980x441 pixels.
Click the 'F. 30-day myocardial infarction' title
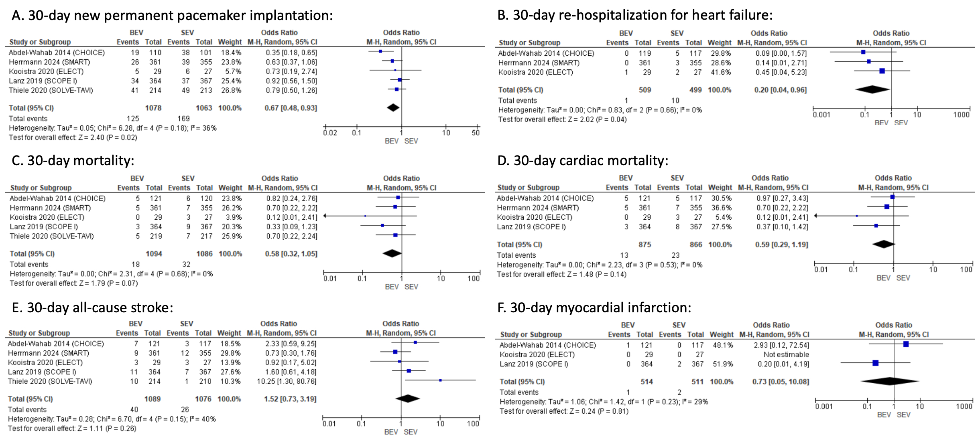coord(594,307)
